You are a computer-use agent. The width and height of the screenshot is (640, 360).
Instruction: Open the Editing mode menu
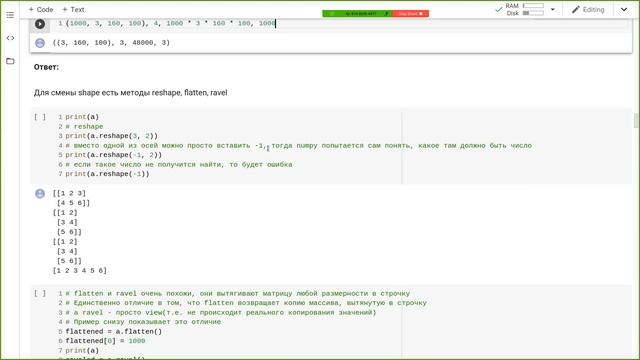point(588,9)
